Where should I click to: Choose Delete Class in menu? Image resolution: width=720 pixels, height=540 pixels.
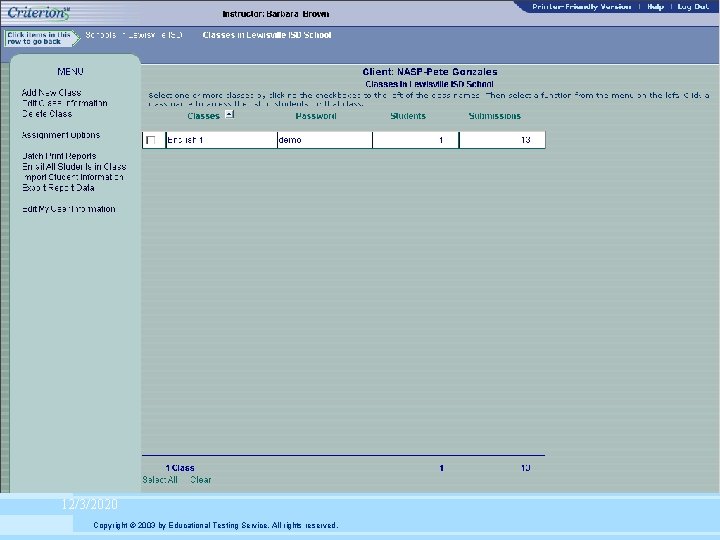point(47,114)
